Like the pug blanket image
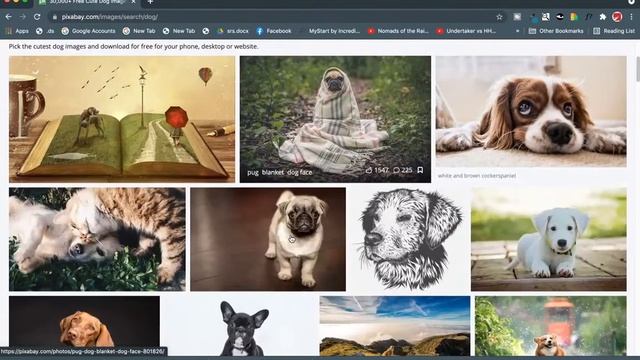 pos(377,170)
